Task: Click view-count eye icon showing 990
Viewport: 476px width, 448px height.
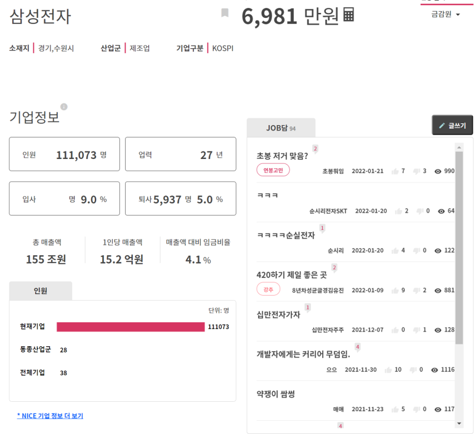Action: point(438,171)
